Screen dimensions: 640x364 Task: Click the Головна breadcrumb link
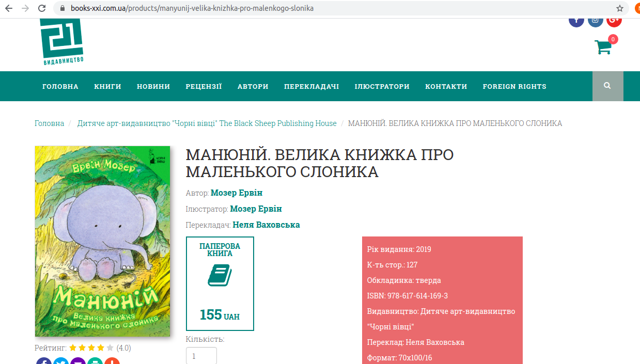(x=50, y=123)
